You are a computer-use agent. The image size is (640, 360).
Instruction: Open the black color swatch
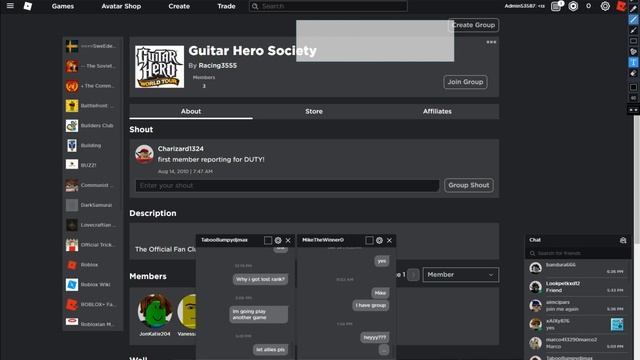point(633,87)
